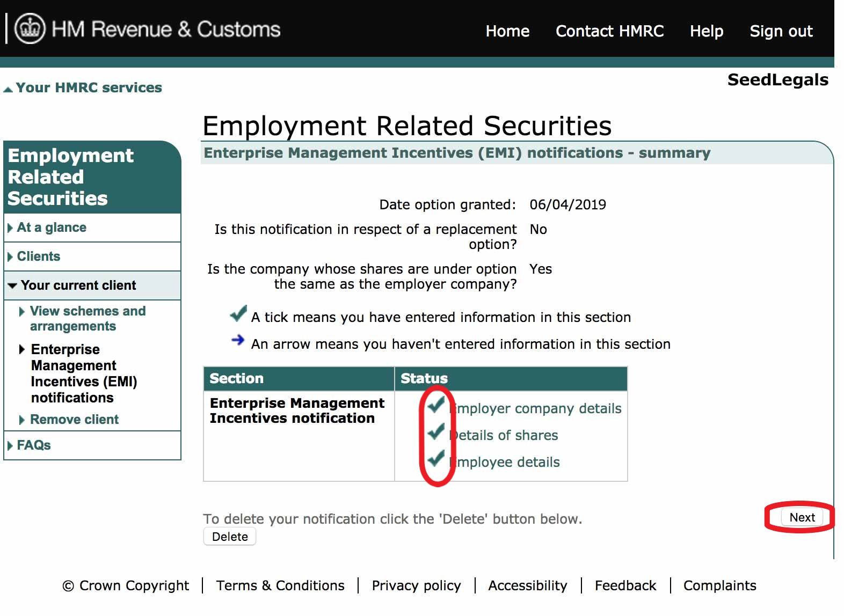The image size is (844, 616).
Task: Click the green tick legend icon
Action: click(x=238, y=313)
